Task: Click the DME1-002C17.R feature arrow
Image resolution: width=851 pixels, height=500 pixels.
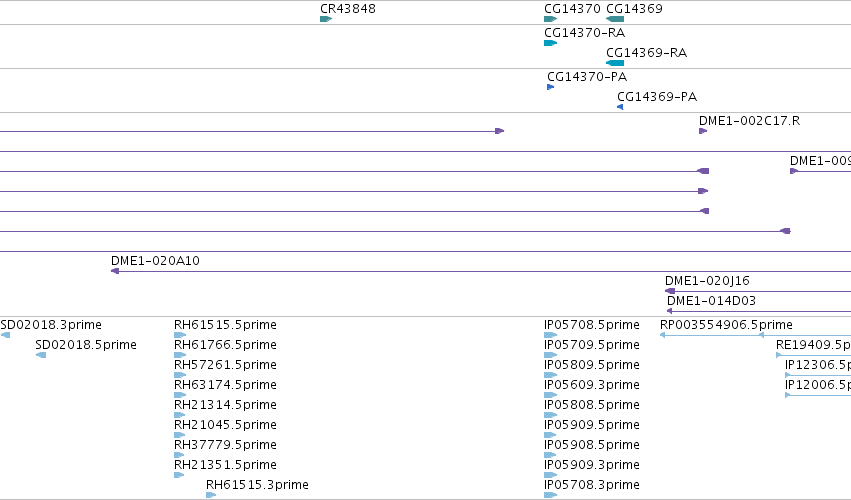Action: tap(703, 131)
